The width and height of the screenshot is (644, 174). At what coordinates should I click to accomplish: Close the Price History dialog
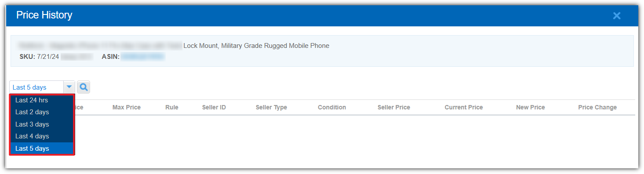(x=617, y=16)
